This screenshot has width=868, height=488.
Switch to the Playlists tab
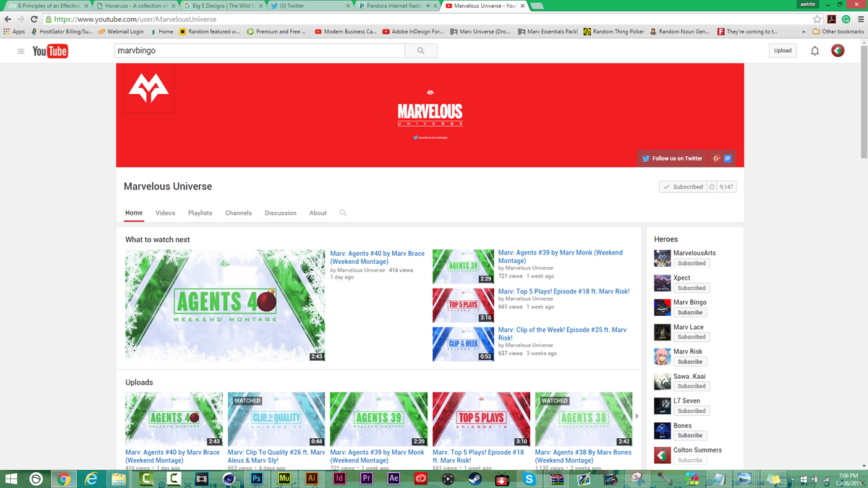[x=200, y=213]
